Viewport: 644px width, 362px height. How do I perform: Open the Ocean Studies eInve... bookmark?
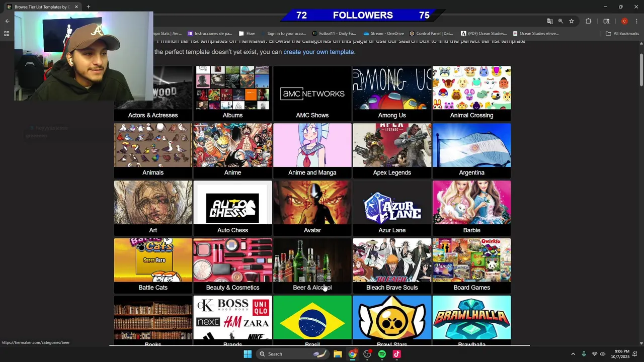pyautogui.click(x=536, y=34)
